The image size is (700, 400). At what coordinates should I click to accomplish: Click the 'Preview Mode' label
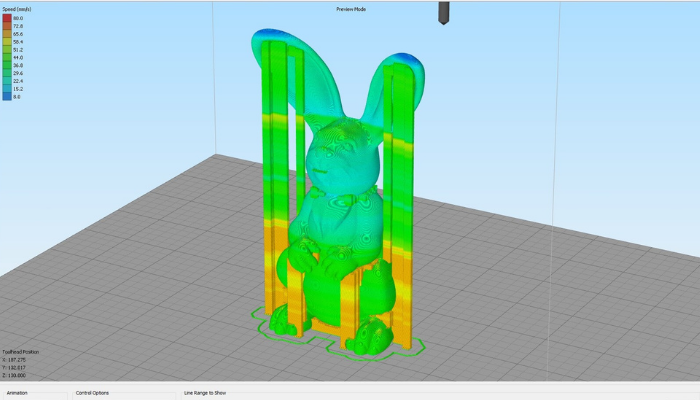(x=351, y=9)
